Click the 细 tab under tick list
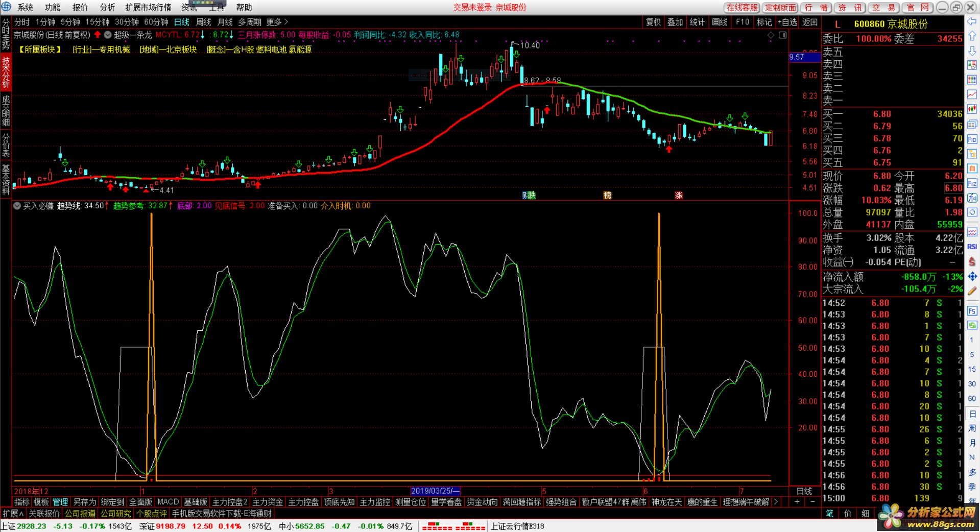The width and height of the screenshot is (980, 532). coord(865,513)
